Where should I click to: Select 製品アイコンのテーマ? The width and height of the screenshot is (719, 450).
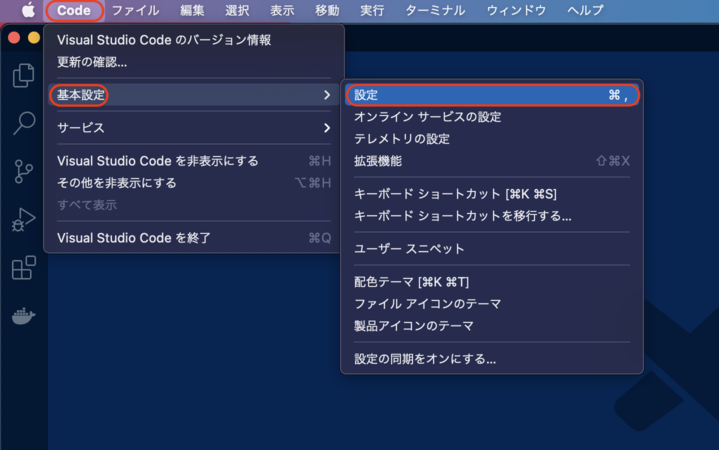point(492,326)
